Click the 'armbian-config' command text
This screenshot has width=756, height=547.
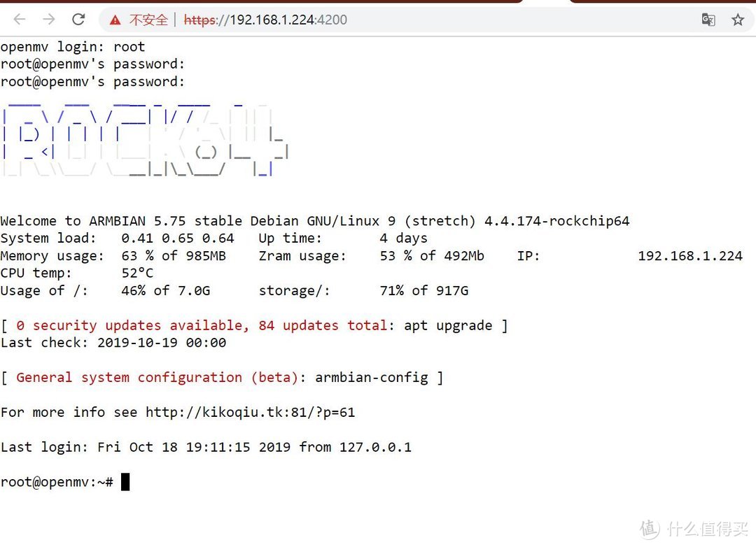point(371,378)
